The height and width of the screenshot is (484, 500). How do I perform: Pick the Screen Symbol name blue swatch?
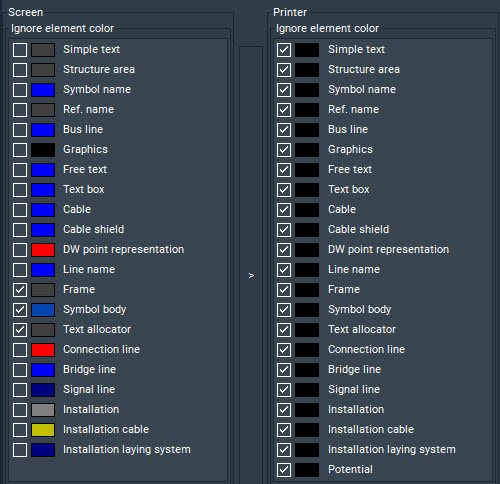coord(43,90)
